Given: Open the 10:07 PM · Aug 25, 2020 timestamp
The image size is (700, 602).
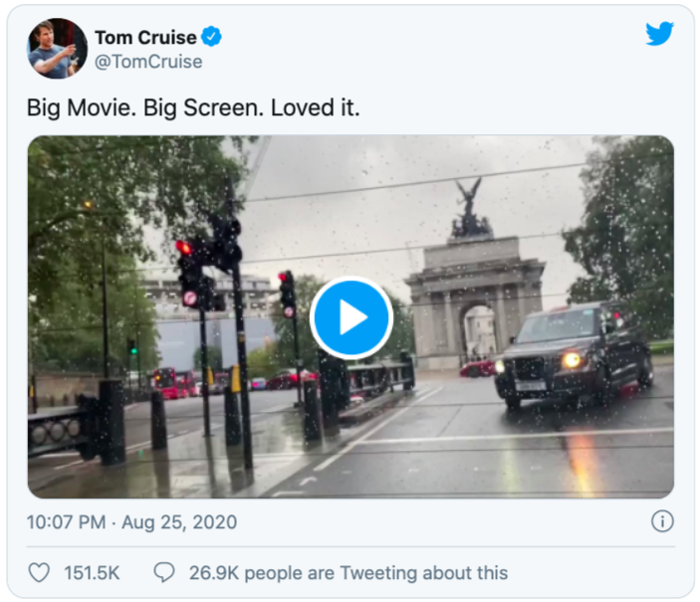Looking at the screenshot, I should 132,522.
